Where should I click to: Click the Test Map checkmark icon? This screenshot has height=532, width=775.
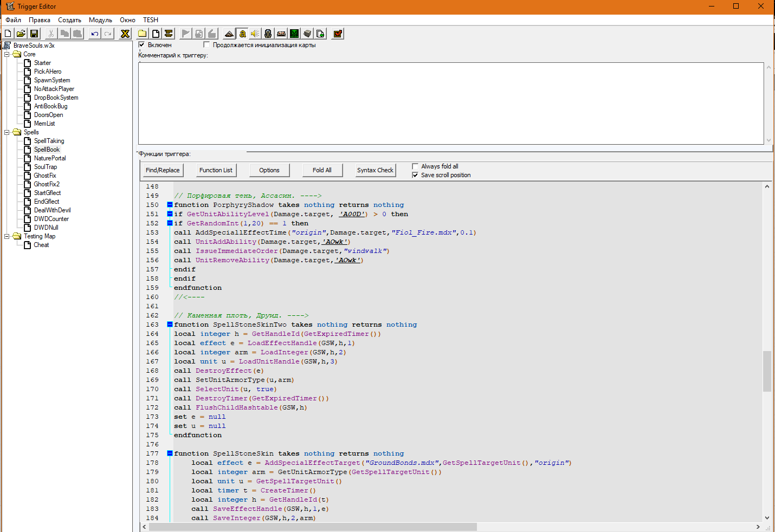coord(338,34)
